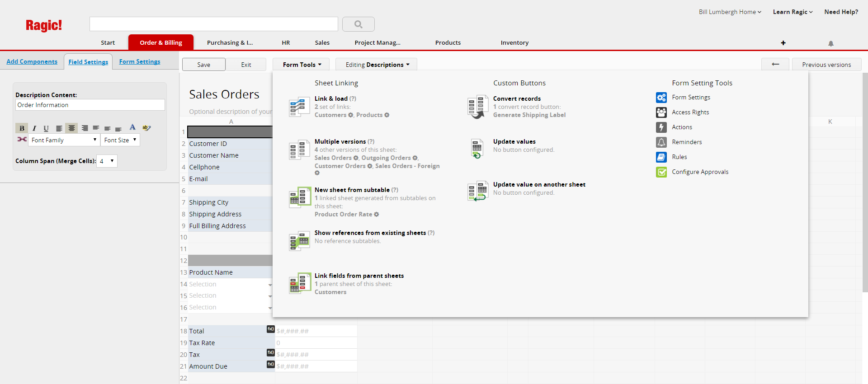Open the HR tab
The image size is (868, 384).
[x=286, y=42]
